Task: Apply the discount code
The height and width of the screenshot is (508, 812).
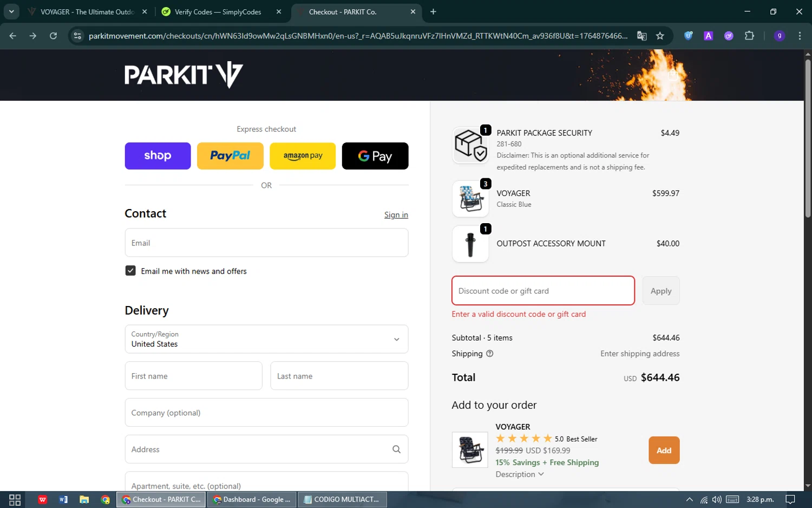Action: point(661,291)
